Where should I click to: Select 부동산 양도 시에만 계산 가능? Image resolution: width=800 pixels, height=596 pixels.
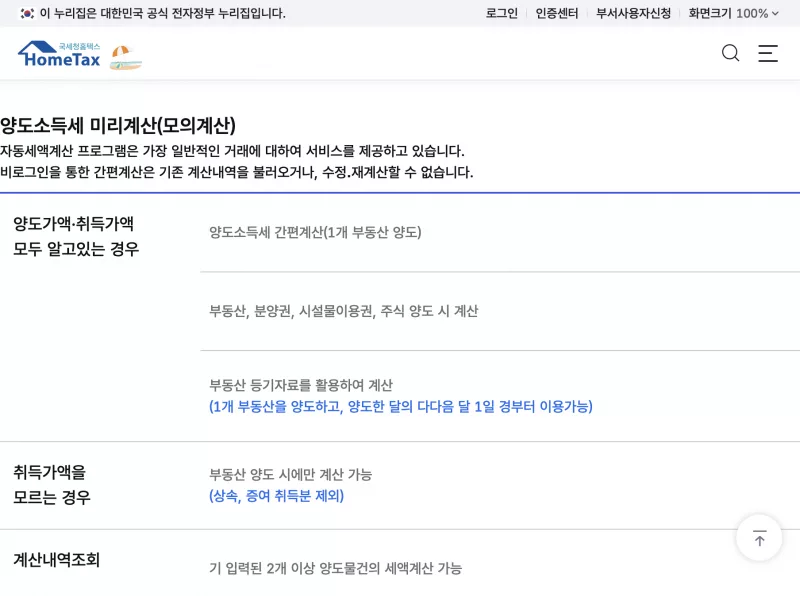[x=291, y=475]
